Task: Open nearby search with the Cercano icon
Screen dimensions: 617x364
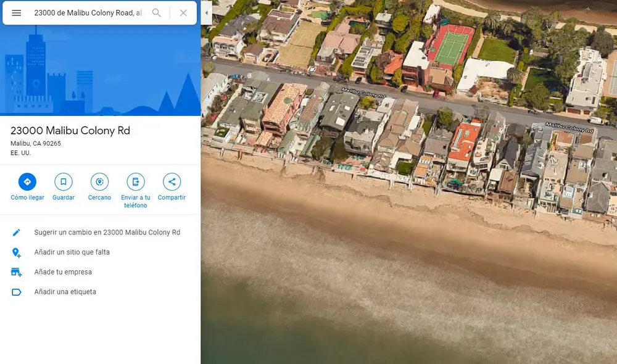Action: 99,181
